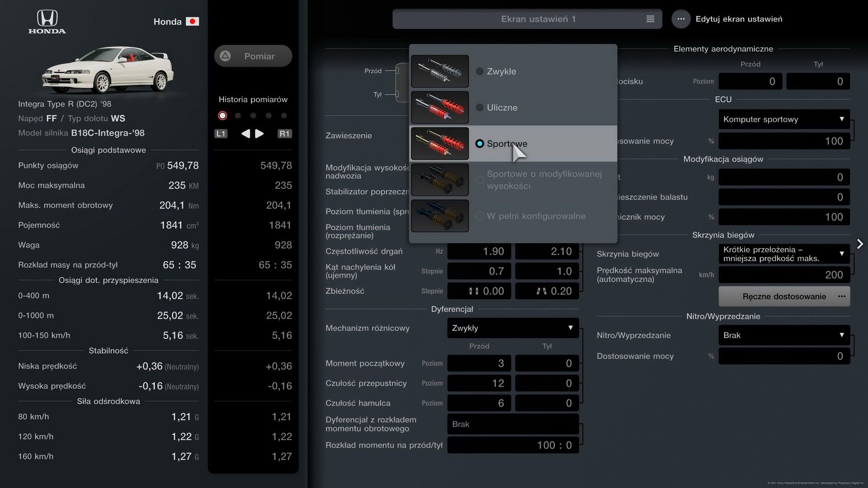Image resolution: width=868 pixels, height=488 pixels.
Task: Click the nitro Dostosowanie mocy 0 field
Action: click(784, 356)
